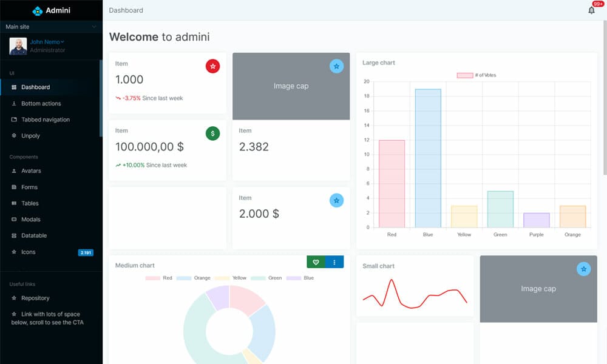Toggle the Blue legend on the Medium chart
Screen dimensions: 607x364
(303, 278)
